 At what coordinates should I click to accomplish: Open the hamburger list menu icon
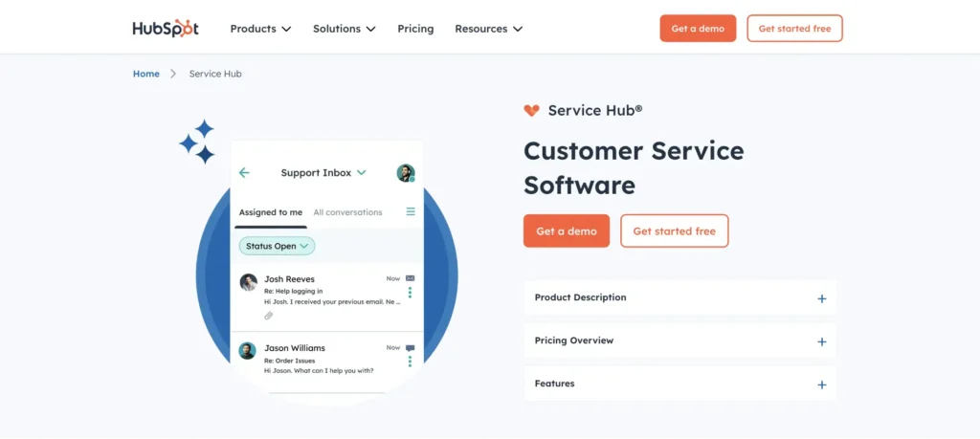point(411,211)
